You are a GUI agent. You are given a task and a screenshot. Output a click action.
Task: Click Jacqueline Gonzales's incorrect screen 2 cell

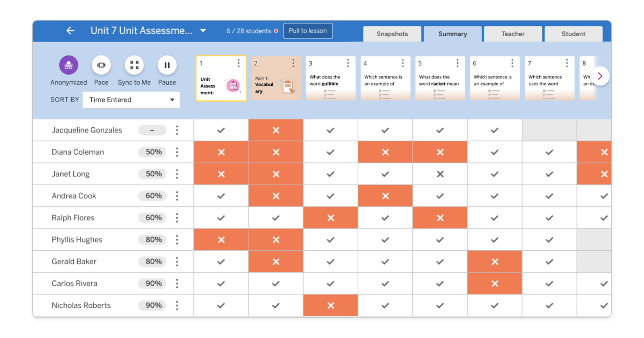pos(276,130)
